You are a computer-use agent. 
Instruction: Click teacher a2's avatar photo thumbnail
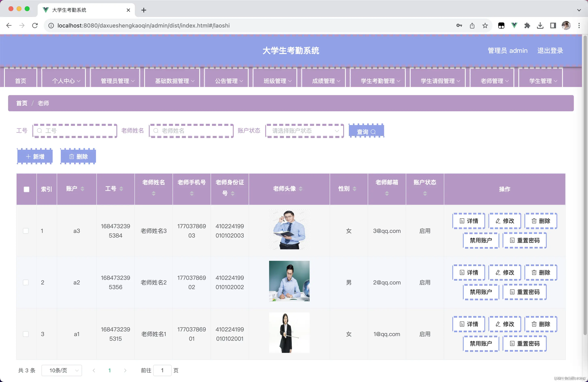(289, 281)
